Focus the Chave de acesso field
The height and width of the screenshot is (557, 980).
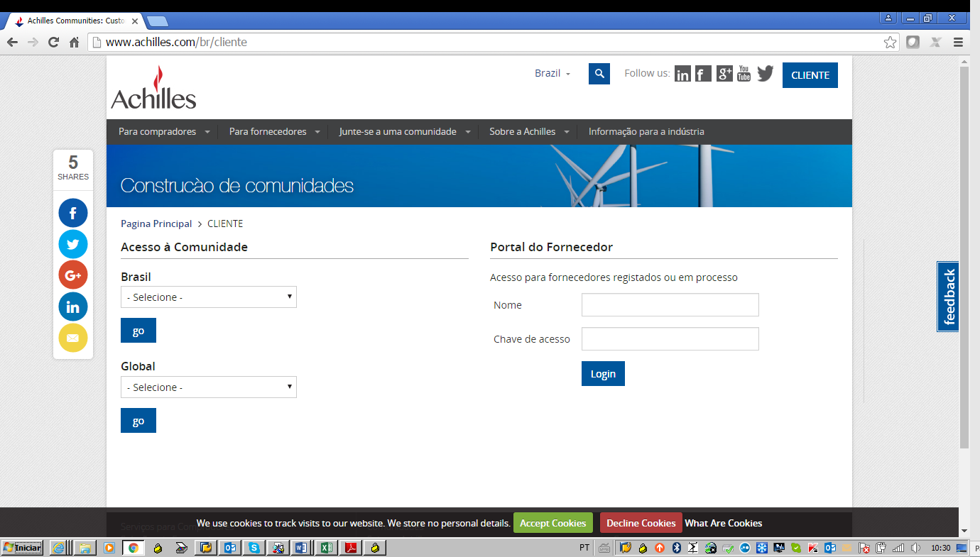coord(670,339)
